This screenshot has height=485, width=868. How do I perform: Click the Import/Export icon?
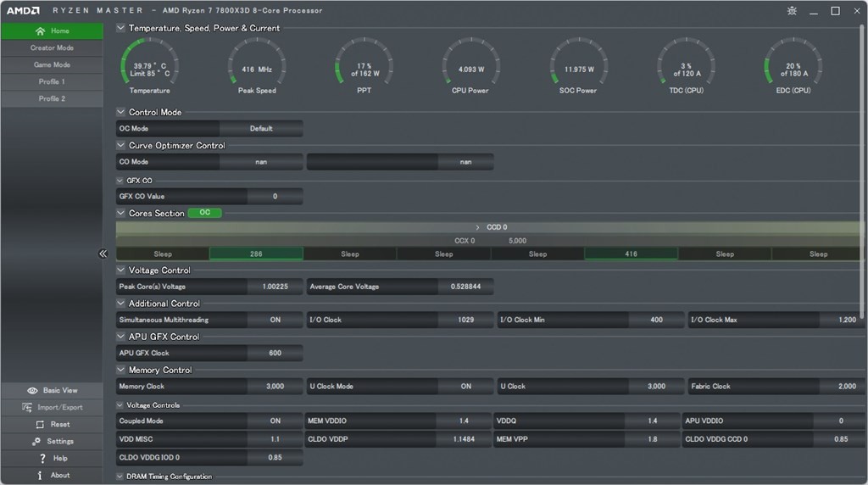click(x=27, y=408)
